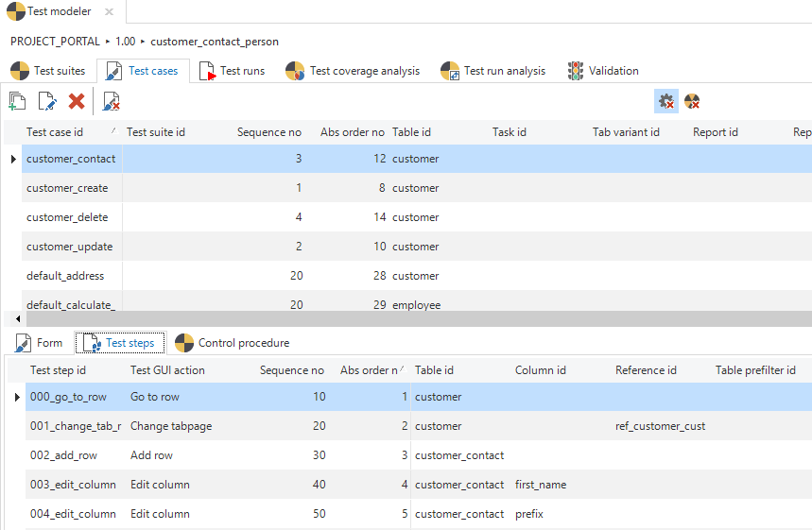
Task: Switch to the Test runs tab
Action: (x=233, y=71)
